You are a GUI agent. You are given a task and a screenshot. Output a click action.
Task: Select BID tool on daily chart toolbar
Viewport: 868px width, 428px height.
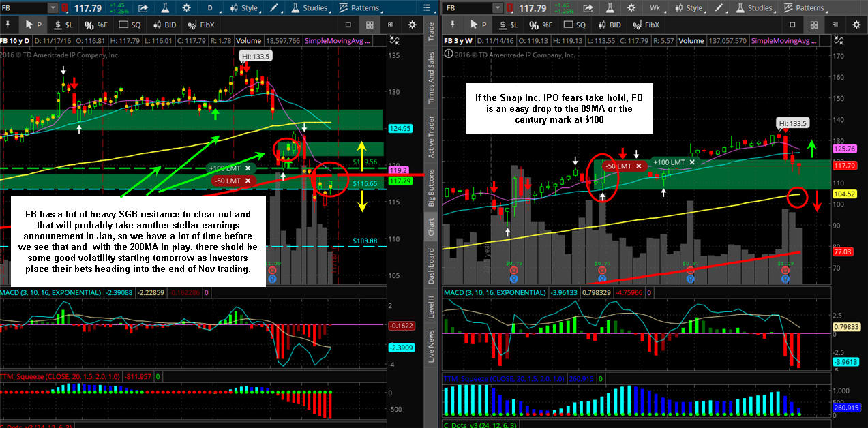164,25
